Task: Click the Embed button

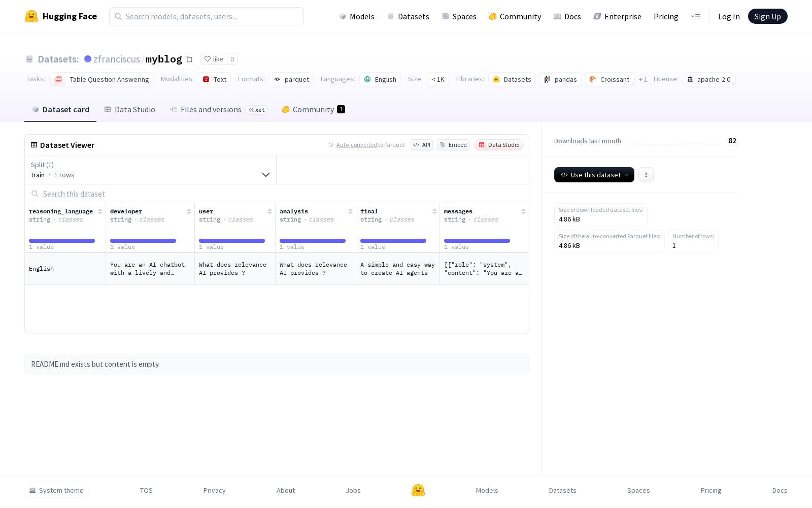Action: coord(453,145)
